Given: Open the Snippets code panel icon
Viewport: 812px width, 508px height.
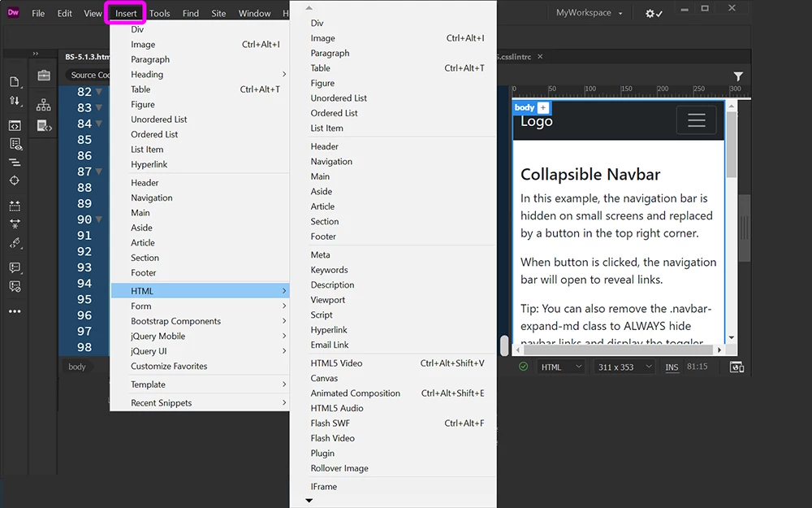Looking at the screenshot, I should point(44,125).
